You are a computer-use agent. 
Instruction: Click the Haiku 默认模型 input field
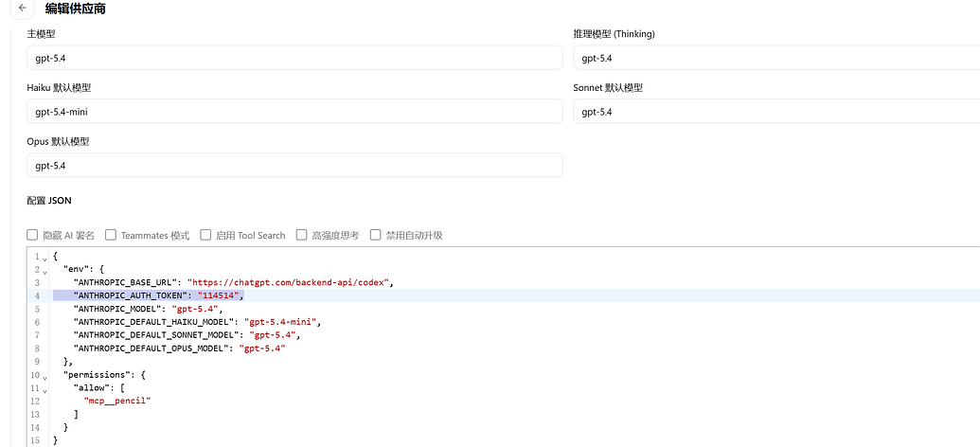pyautogui.click(x=295, y=112)
